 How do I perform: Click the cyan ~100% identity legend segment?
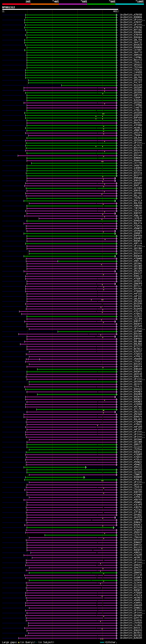pos(130,4)
